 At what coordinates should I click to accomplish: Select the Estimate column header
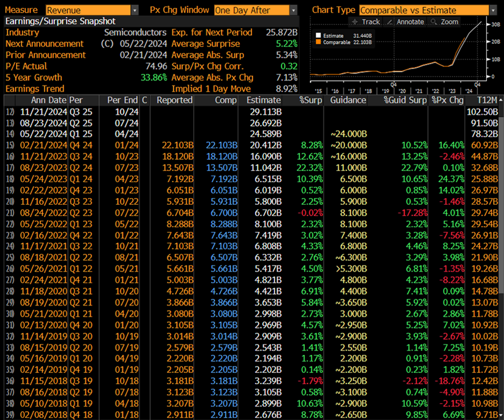pyautogui.click(x=264, y=100)
